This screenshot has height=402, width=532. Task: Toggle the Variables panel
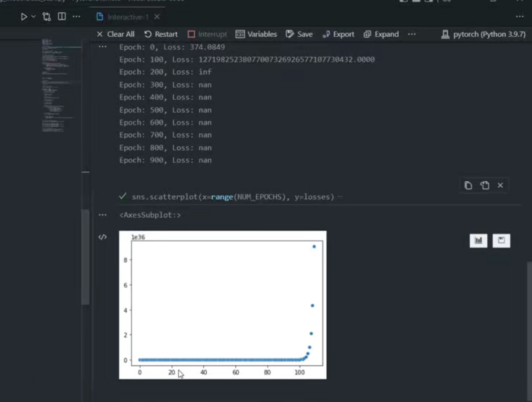point(256,34)
